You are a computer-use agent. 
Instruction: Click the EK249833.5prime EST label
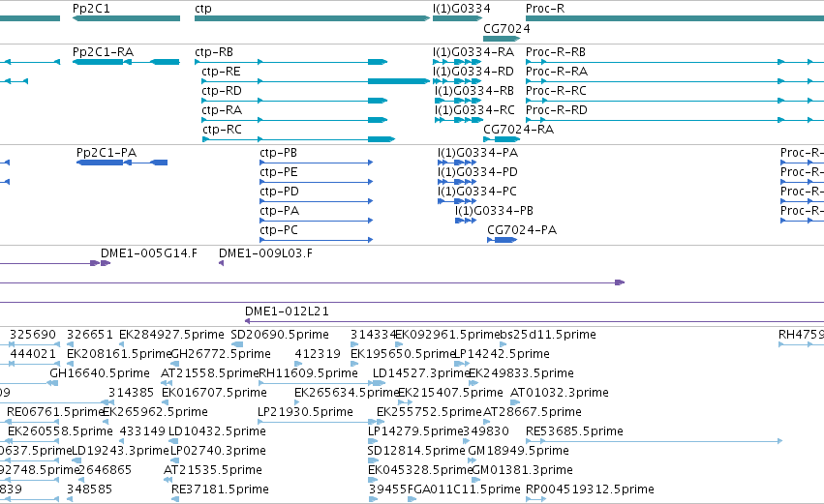pyautogui.click(x=521, y=373)
